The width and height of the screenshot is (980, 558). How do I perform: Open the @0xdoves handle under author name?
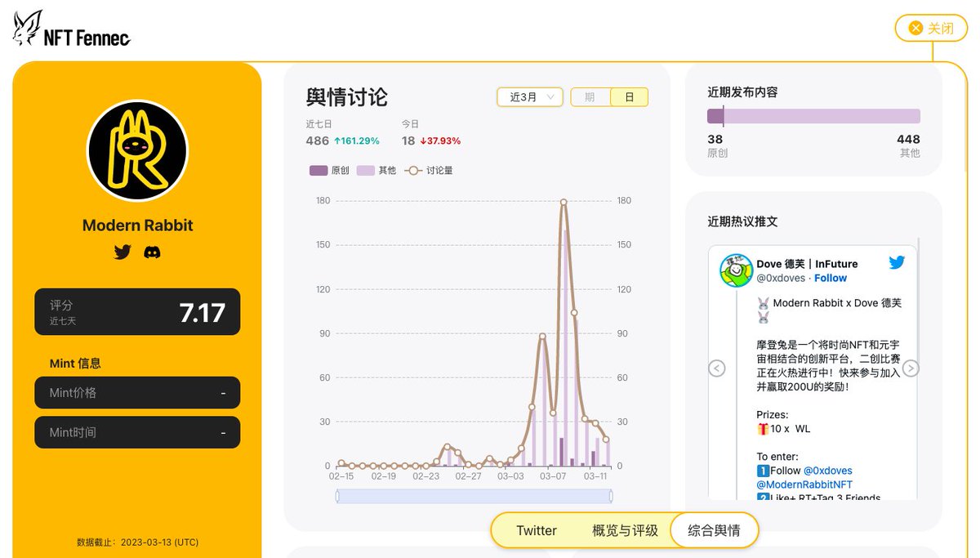point(780,278)
